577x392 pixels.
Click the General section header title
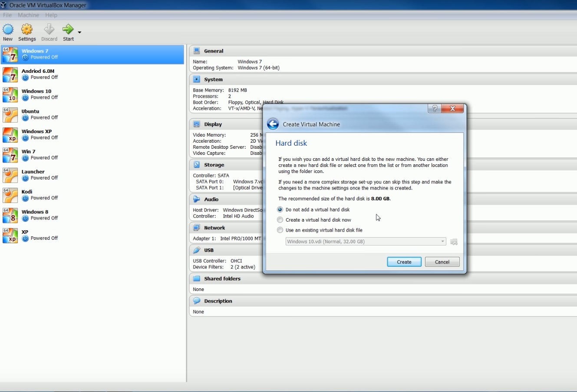(214, 51)
